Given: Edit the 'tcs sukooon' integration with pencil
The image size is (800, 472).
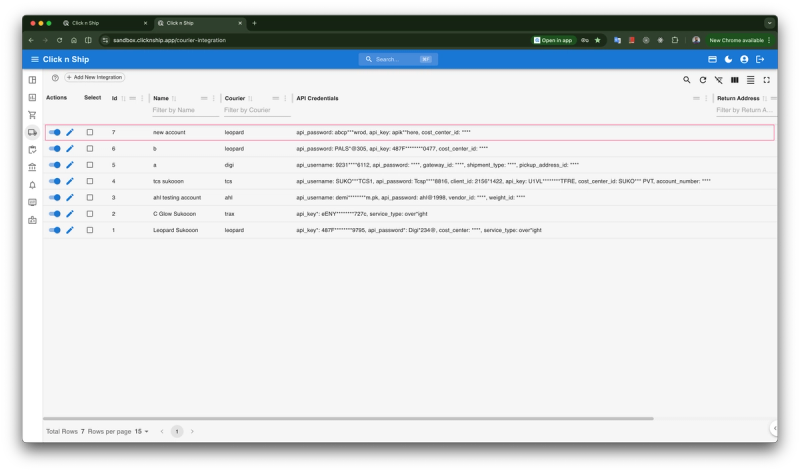Looking at the screenshot, I should 70,181.
